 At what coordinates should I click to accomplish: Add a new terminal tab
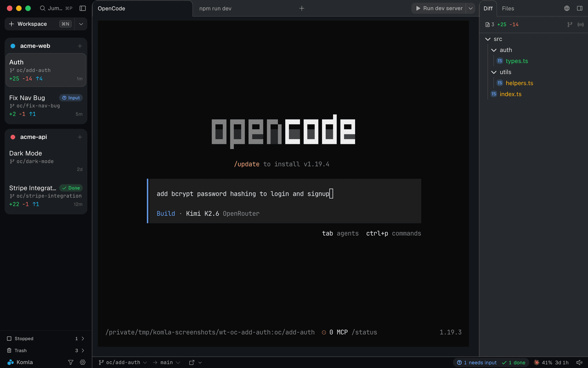click(302, 8)
